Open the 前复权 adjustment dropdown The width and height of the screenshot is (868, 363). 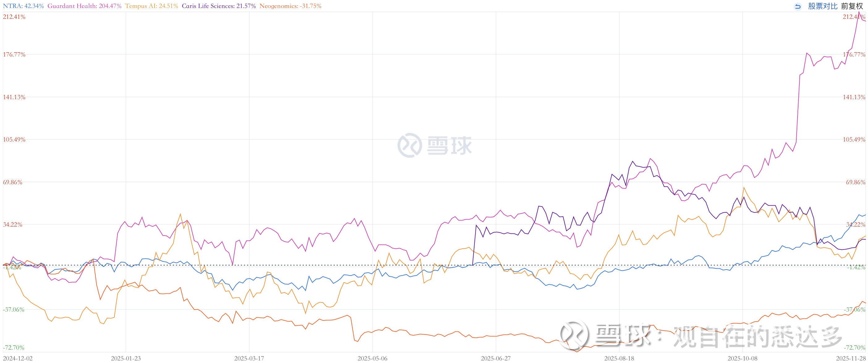point(852,6)
